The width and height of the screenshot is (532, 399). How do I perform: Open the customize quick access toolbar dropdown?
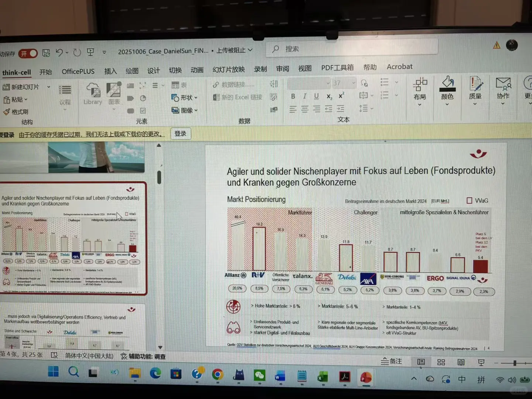(104, 52)
